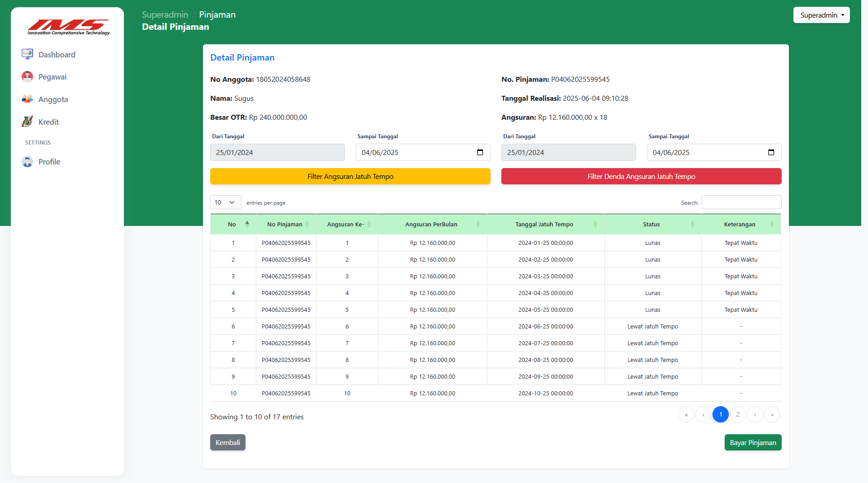Click Tepat Waktu in row 3
868x483 pixels.
tap(741, 276)
